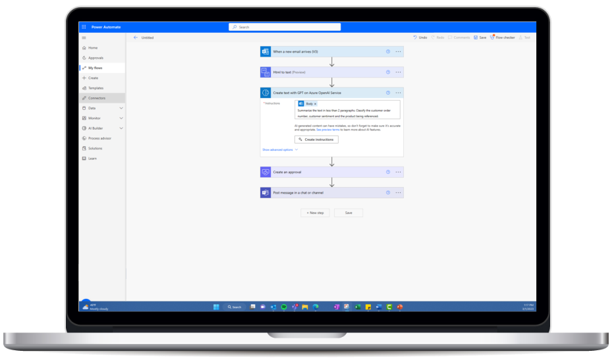Click Test in the top toolbar

(x=524, y=38)
